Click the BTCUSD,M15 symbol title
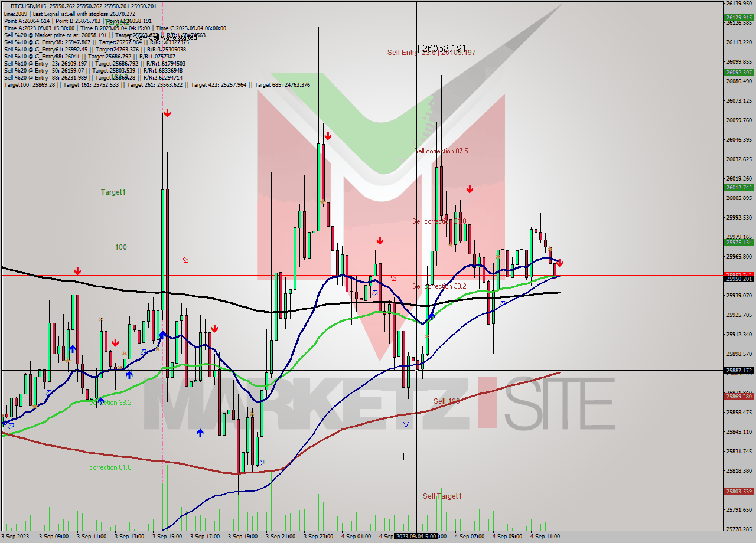Image resolution: width=756 pixels, height=543 pixels. click(28, 6)
